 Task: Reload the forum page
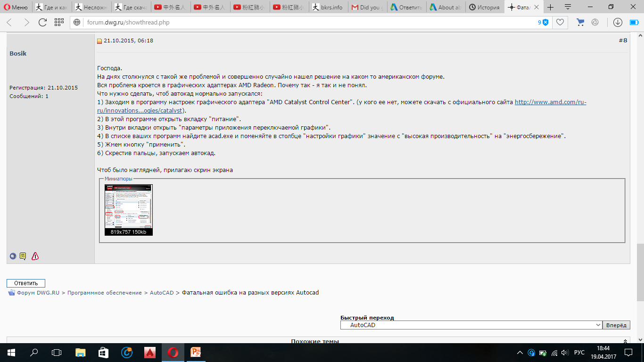(42, 22)
